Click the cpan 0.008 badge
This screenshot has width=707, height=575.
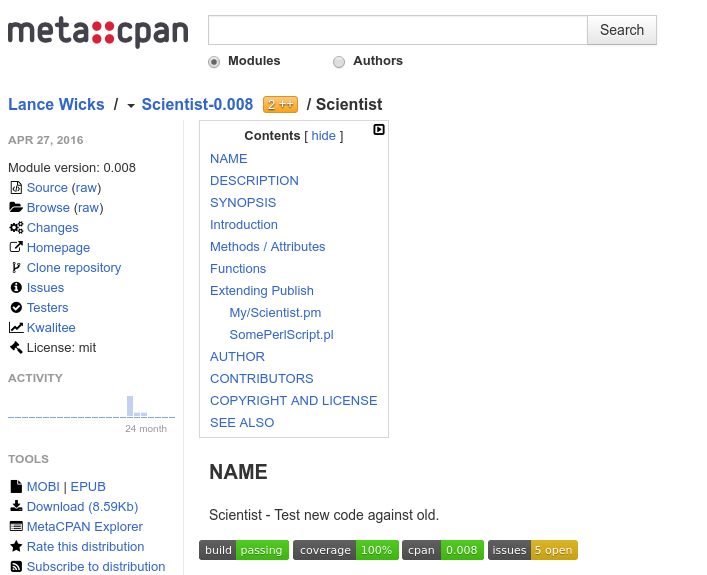point(443,550)
